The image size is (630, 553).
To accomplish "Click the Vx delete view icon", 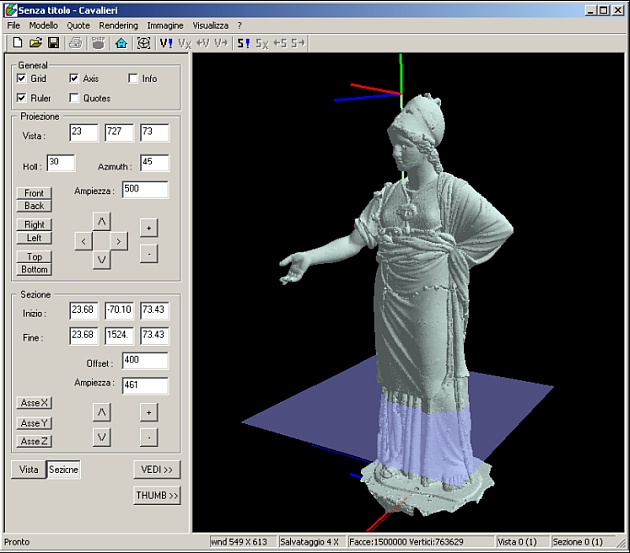I will pyautogui.click(x=184, y=43).
